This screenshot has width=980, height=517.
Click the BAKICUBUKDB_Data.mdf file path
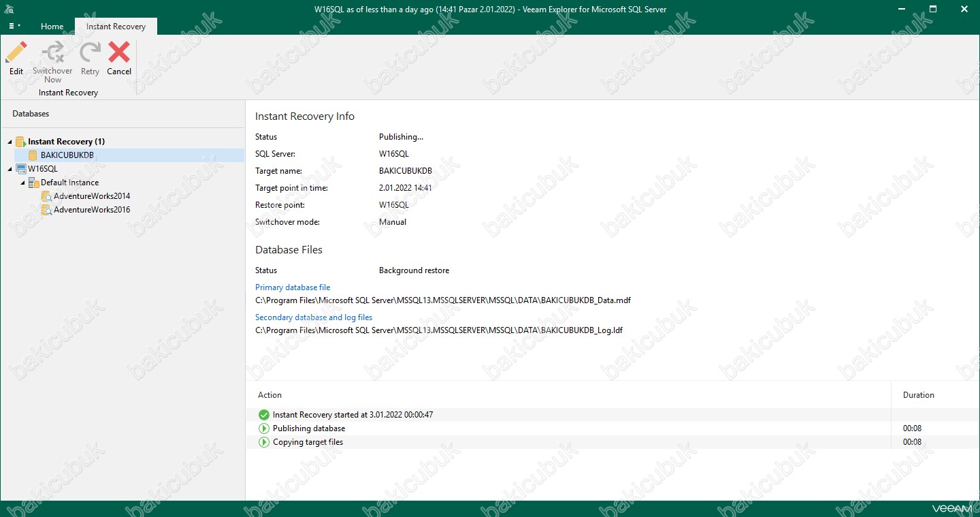(x=443, y=300)
